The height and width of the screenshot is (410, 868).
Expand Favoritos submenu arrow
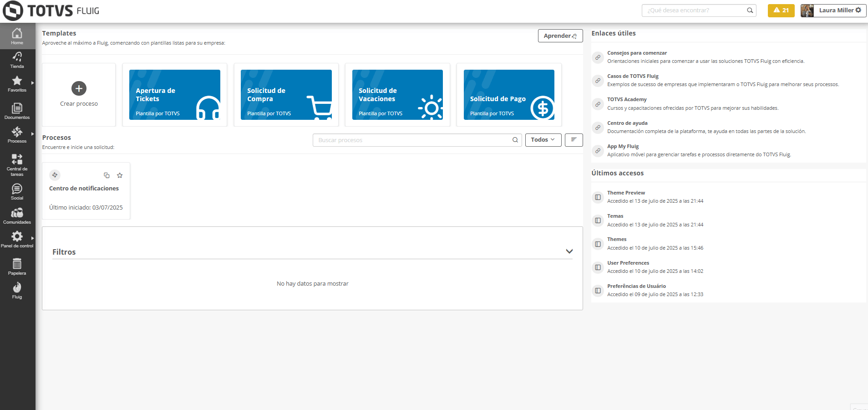pos(32,83)
